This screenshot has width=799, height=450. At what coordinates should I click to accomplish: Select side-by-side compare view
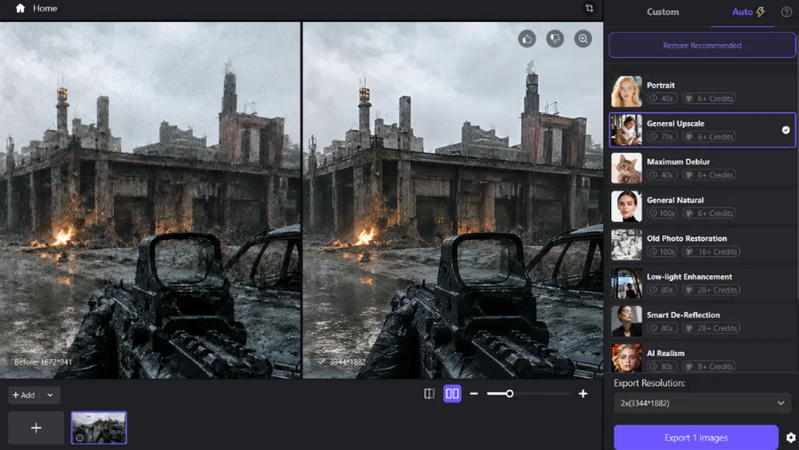tap(452, 393)
